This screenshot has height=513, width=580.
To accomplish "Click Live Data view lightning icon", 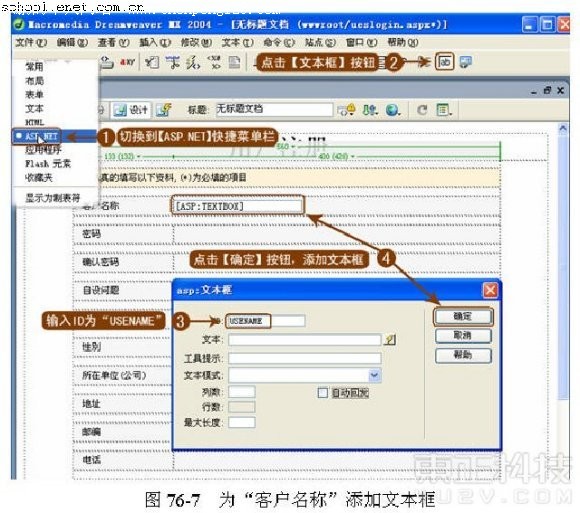I will (x=163, y=110).
